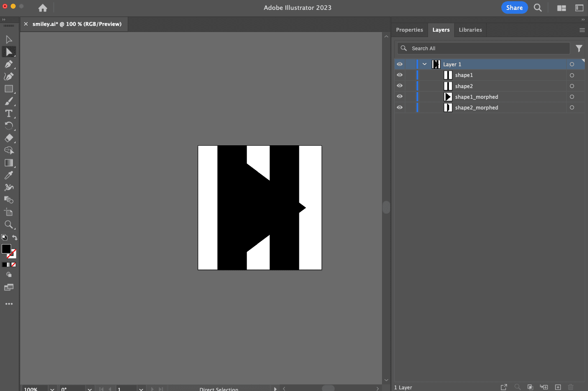
Task: Grab the Eyedropper tool
Action: tap(9, 175)
